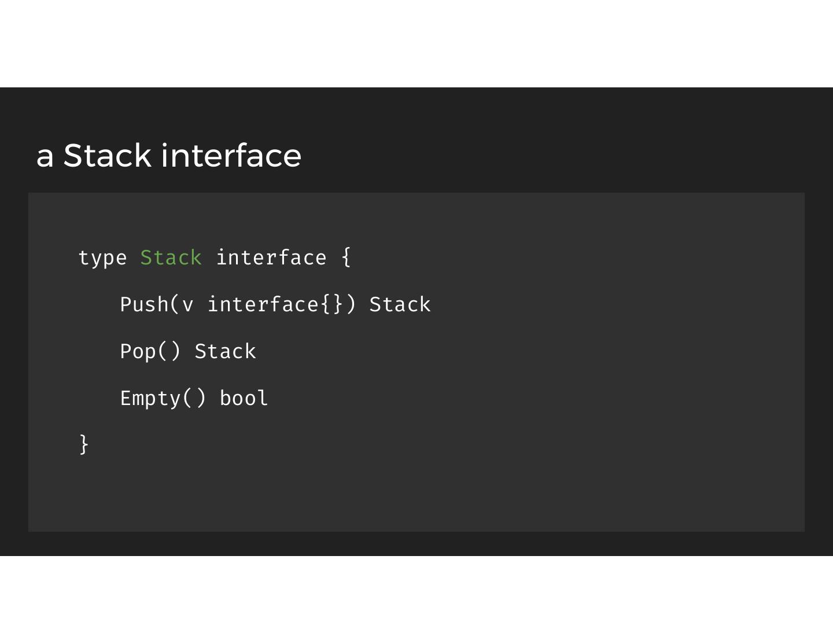
Task: Click 'interface' keyword on the first code line
Action: pyautogui.click(x=271, y=257)
